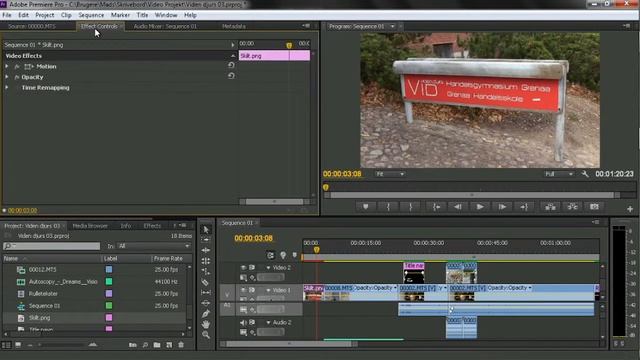Toggle Snap in the timeline
Image resolution: width=640 pixels, height=360 pixels.
[271, 256]
